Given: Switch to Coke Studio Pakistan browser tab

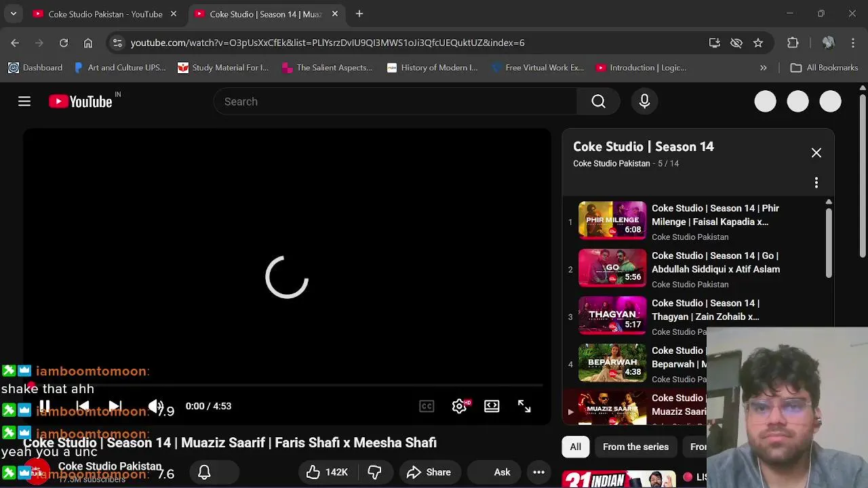Looking at the screenshot, I should point(105,14).
